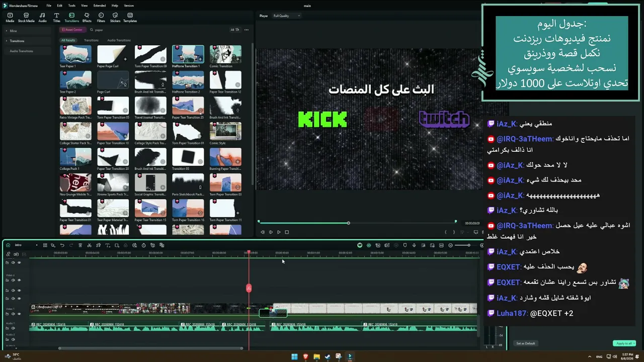The width and height of the screenshot is (644, 362).
Task: Click the player progress bar handle
Action: [348, 223]
